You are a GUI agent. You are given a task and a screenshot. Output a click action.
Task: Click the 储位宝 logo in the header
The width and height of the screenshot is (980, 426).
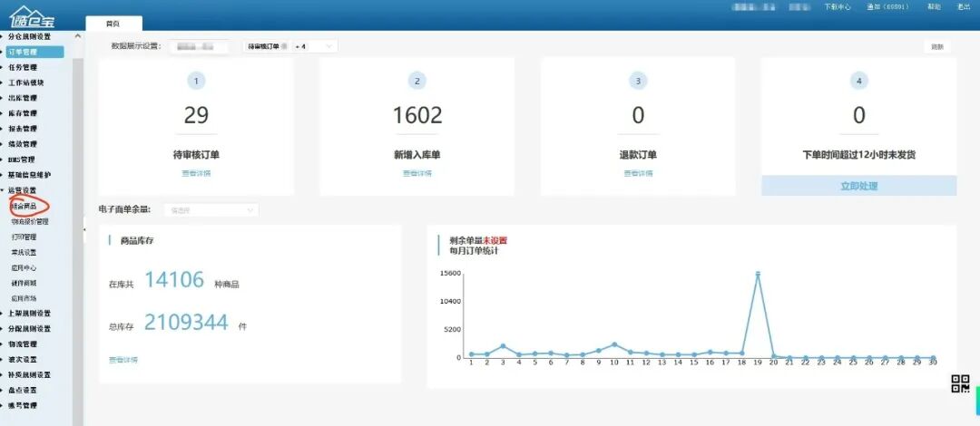[32, 16]
